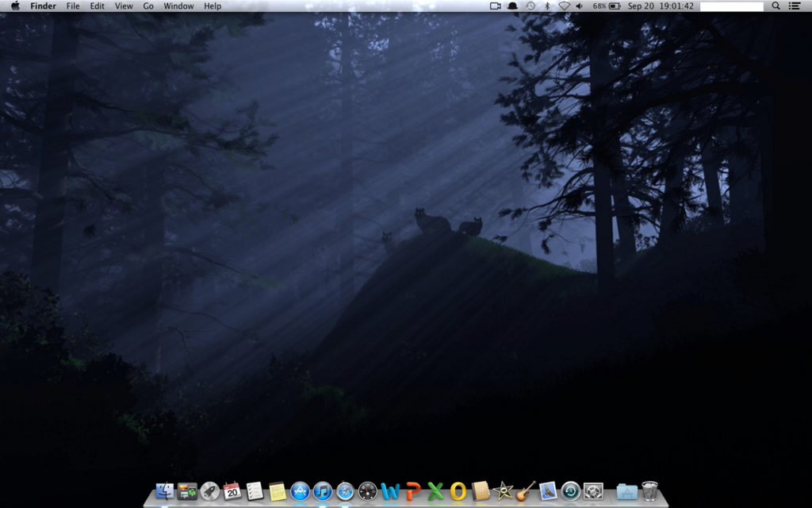
Task: Open the Preview app in Dock
Action: tap(548, 491)
